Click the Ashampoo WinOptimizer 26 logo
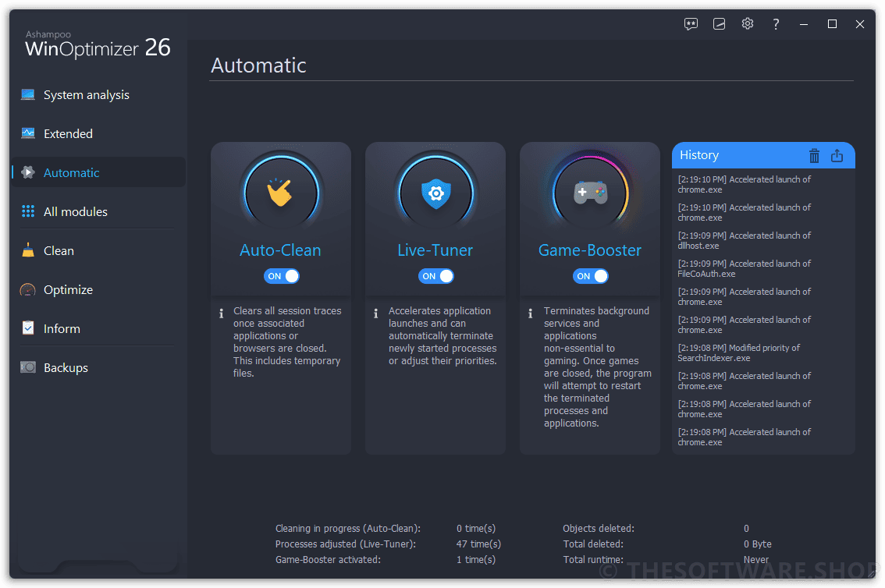This screenshot has height=588, width=885. point(98,44)
